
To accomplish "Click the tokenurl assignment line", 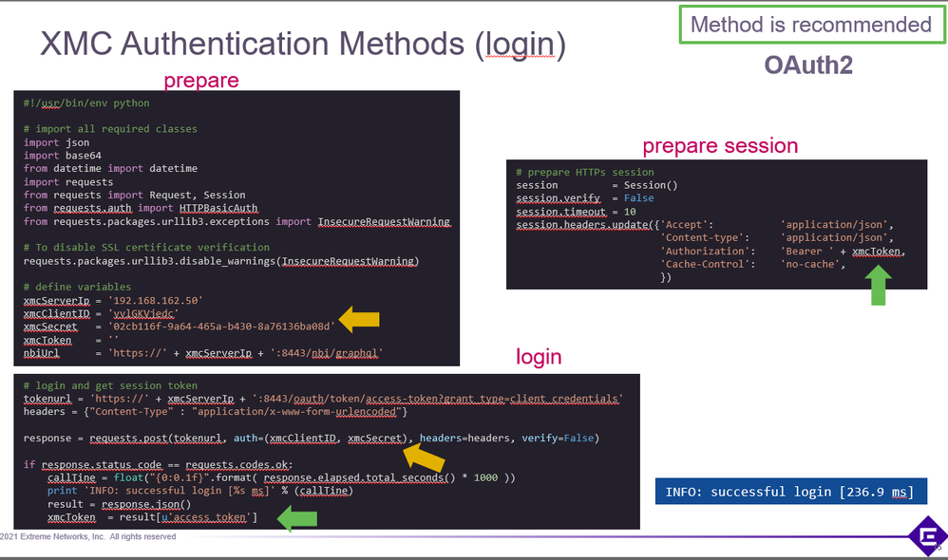I will tap(323, 399).
